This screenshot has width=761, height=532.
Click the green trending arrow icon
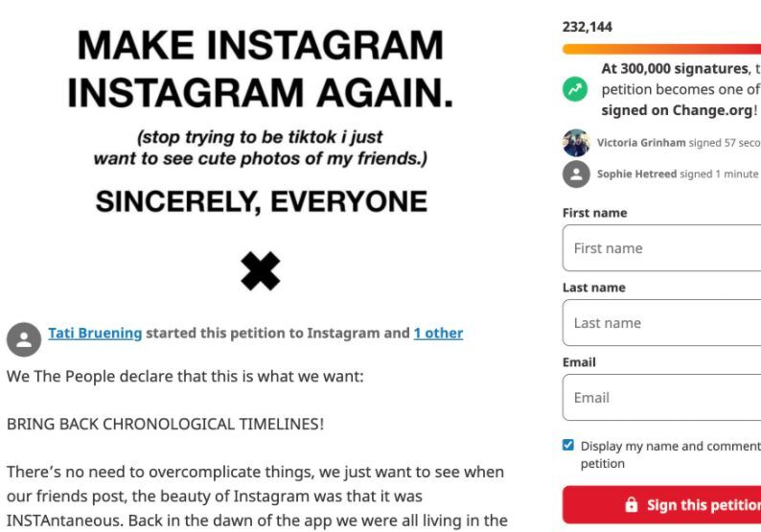click(575, 88)
